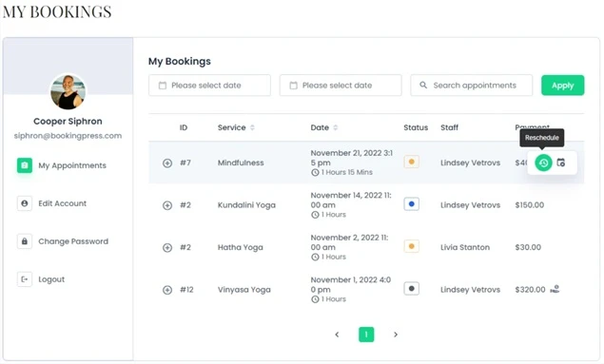Click the #7 booking ID
Viewport: 604px width, 364px height.
185,163
